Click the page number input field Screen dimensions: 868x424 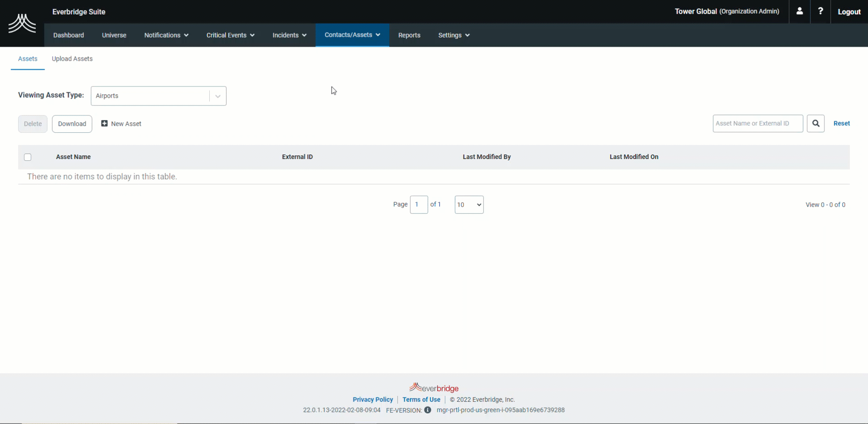tap(419, 205)
